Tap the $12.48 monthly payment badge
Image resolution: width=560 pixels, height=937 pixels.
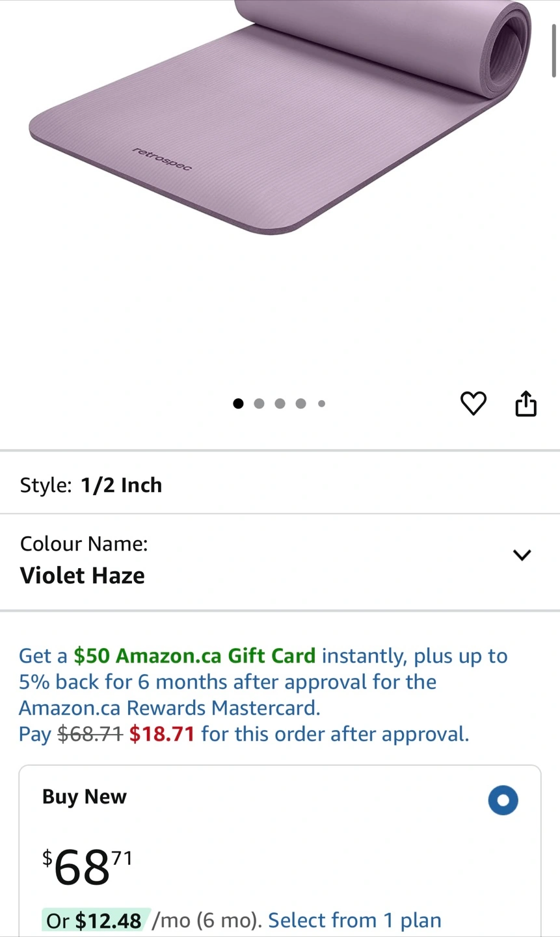coord(96,920)
